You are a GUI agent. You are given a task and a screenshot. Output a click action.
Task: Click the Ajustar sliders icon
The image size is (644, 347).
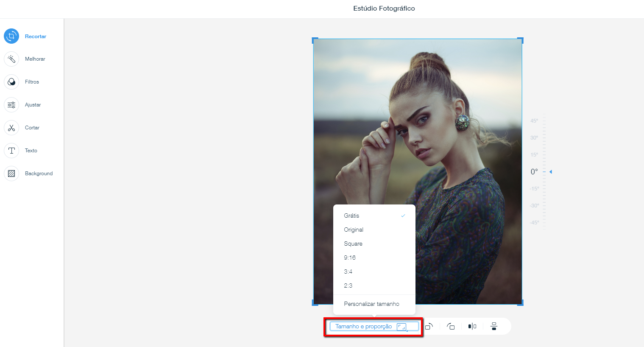pyautogui.click(x=11, y=105)
